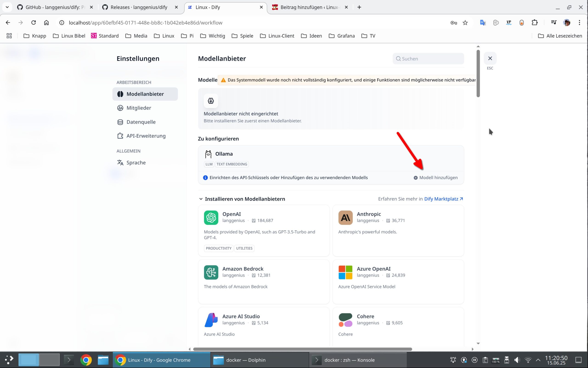This screenshot has width=588, height=368.
Task: Switch to Beitrag hinzufügen browser tab
Action: pyautogui.click(x=310, y=7)
